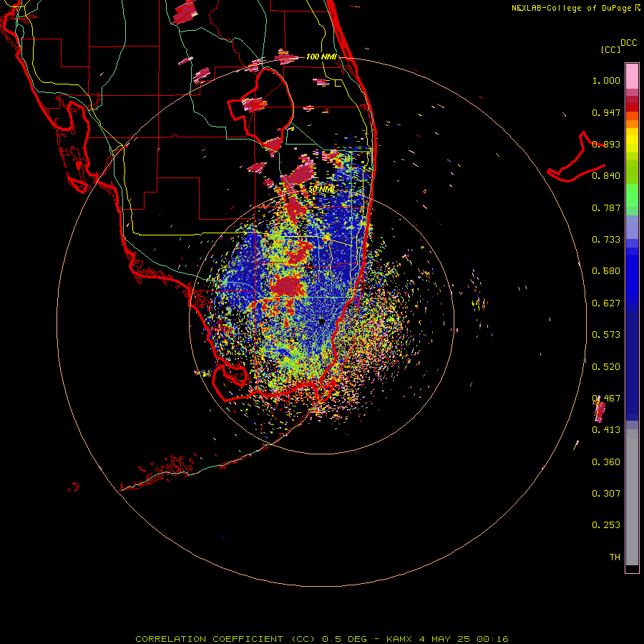The width and height of the screenshot is (644, 644).
Task: Select the 0.680 scale value
Action: (606, 271)
